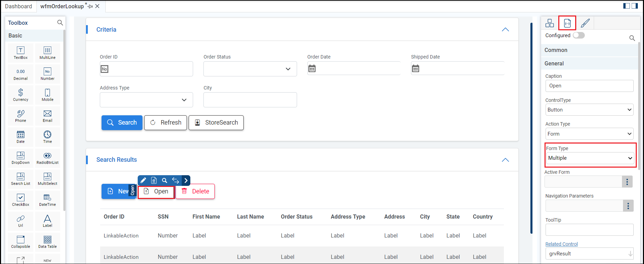Image resolution: width=644 pixels, height=264 pixels.
Task: Click the Toolbox search magnifier icon
Action: [x=60, y=23]
